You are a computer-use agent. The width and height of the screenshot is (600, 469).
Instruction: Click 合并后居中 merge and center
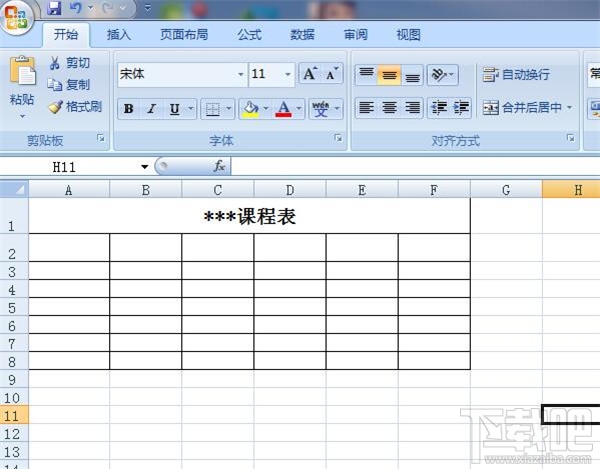point(522,108)
